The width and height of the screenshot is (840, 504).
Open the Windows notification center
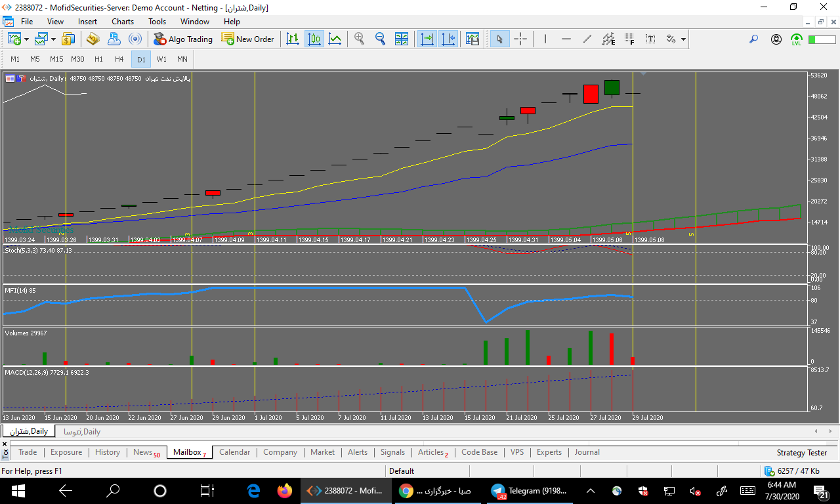(x=820, y=491)
